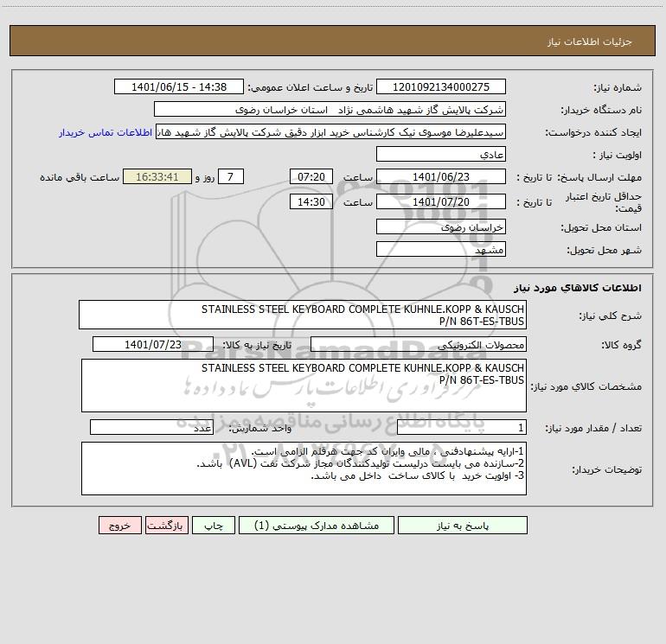
Task: Click the price validity date 1401/07/20
Action: 441,201
